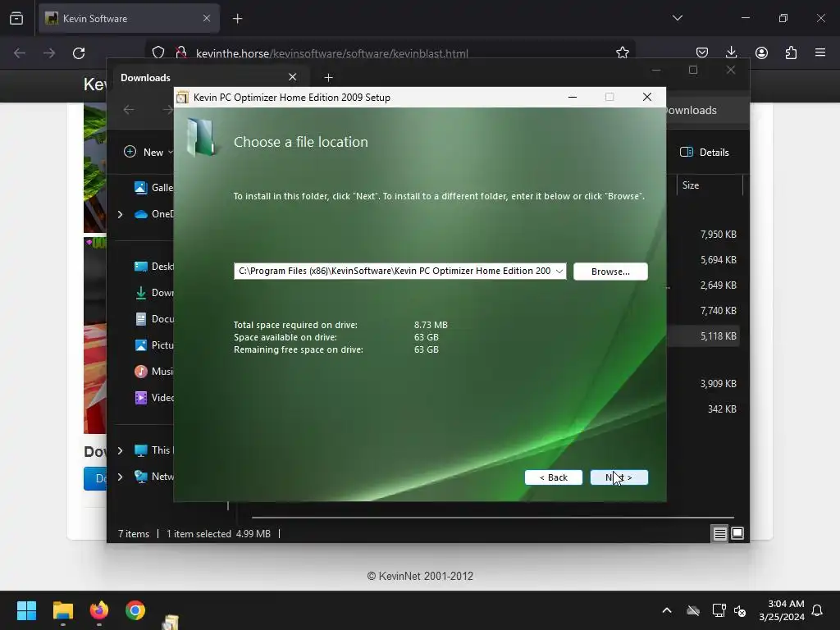Open Firefox downloads panel icon
The height and width of the screenshot is (630, 840).
coord(731,52)
